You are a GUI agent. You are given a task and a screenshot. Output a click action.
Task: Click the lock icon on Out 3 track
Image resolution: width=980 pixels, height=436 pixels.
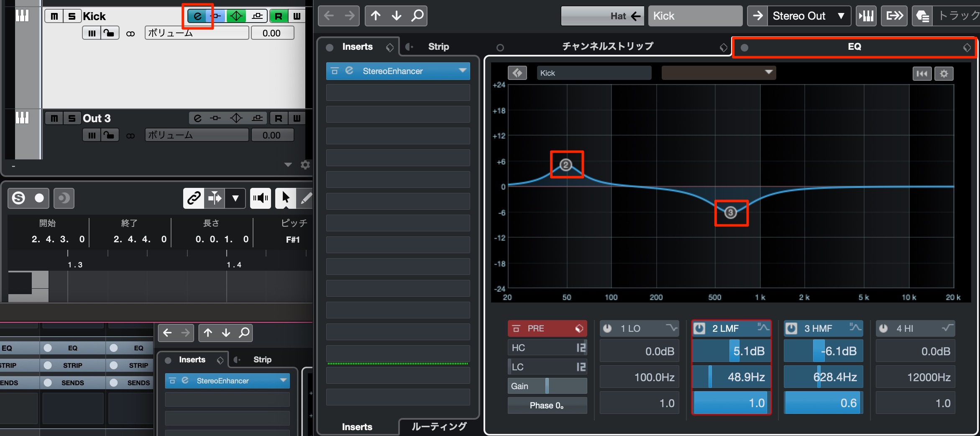tap(110, 135)
